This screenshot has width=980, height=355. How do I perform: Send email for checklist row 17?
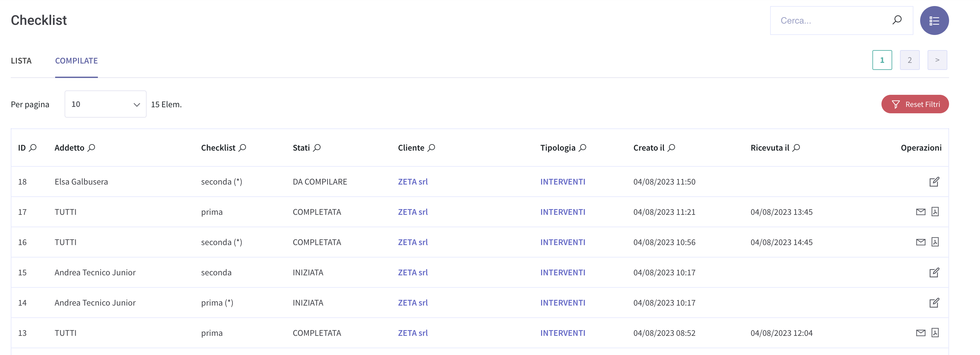pos(920,212)
